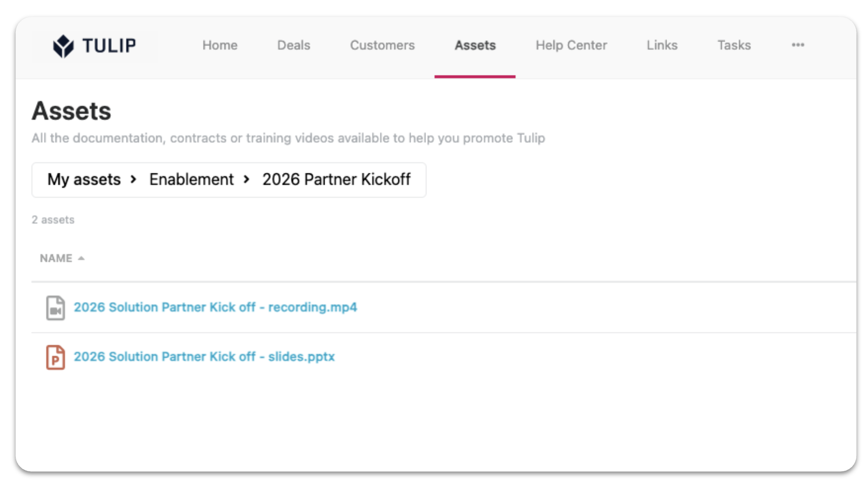This screenshot has height=488, width=868.
Task: Click the chevron before 2026 Partner Kickoff
Action: [x=247, y=180]
